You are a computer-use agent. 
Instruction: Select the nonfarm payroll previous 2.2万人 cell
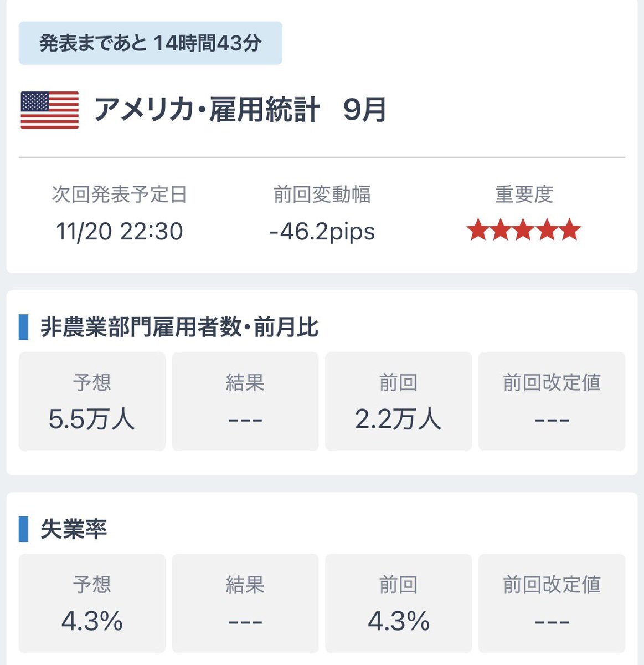[x=398, y=401]
